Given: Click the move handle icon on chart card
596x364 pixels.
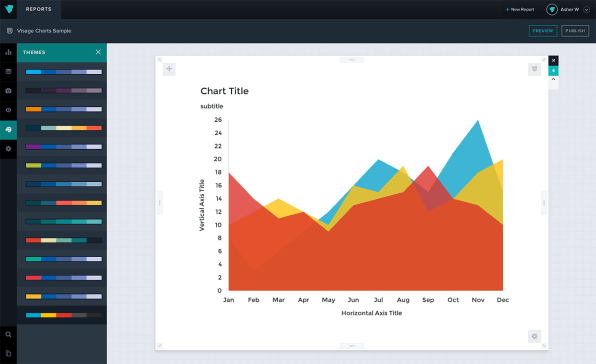Looking at the screenshot, I should pos(169,69).
